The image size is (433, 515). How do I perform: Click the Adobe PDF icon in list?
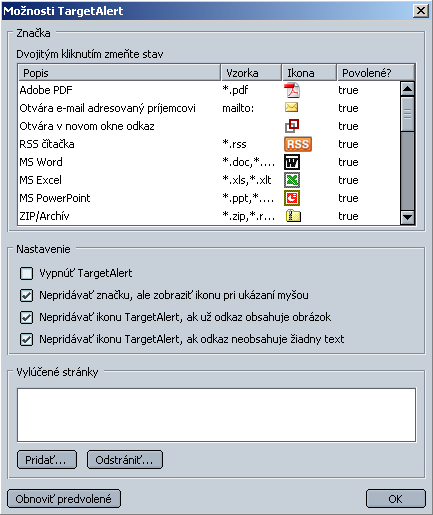(x=292, y=90)
